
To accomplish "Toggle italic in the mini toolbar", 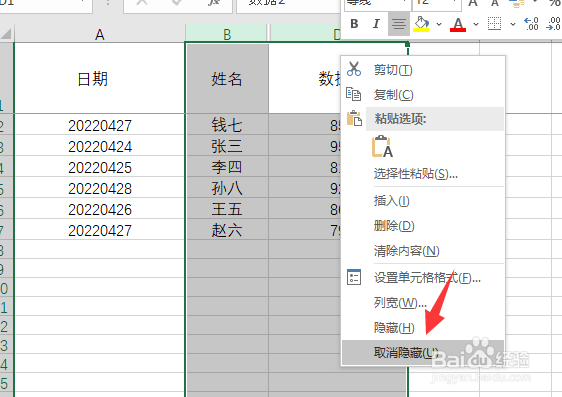I will pyautogui.click(x=376, y=24).
